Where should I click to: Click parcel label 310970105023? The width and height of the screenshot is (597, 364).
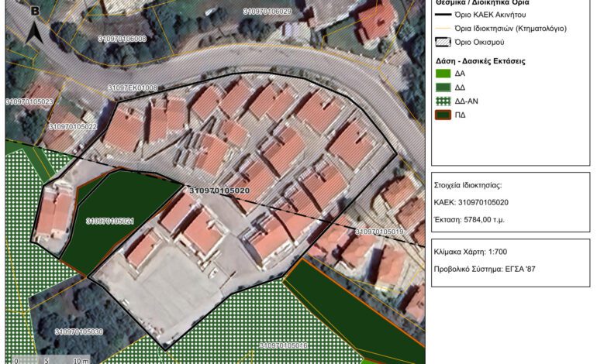(29, 101)
